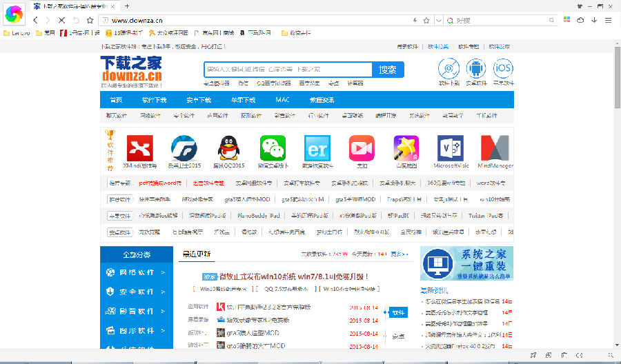This screenshot has height=364, width=621.
Task: Go back with the browser back arrow
Action: point(36,20)
